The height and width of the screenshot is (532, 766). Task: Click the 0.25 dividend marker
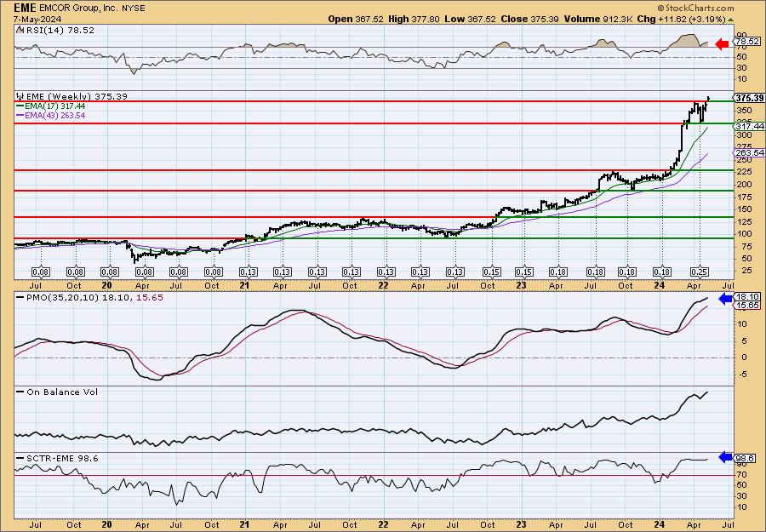tap(700, 272)
